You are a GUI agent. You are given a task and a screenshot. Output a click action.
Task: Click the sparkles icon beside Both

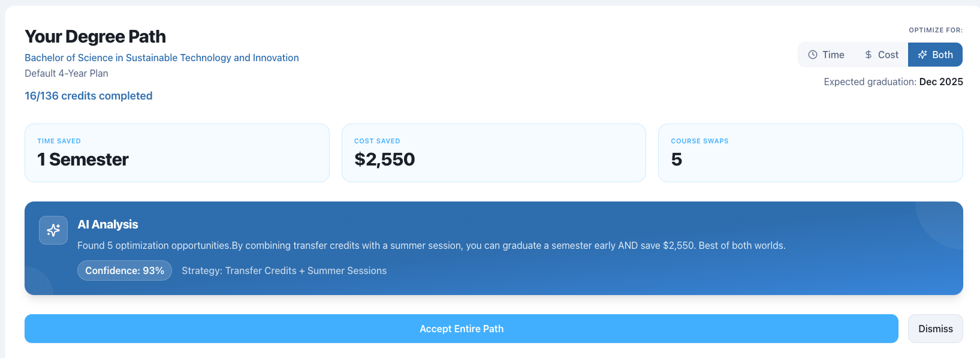coord(923,54)
